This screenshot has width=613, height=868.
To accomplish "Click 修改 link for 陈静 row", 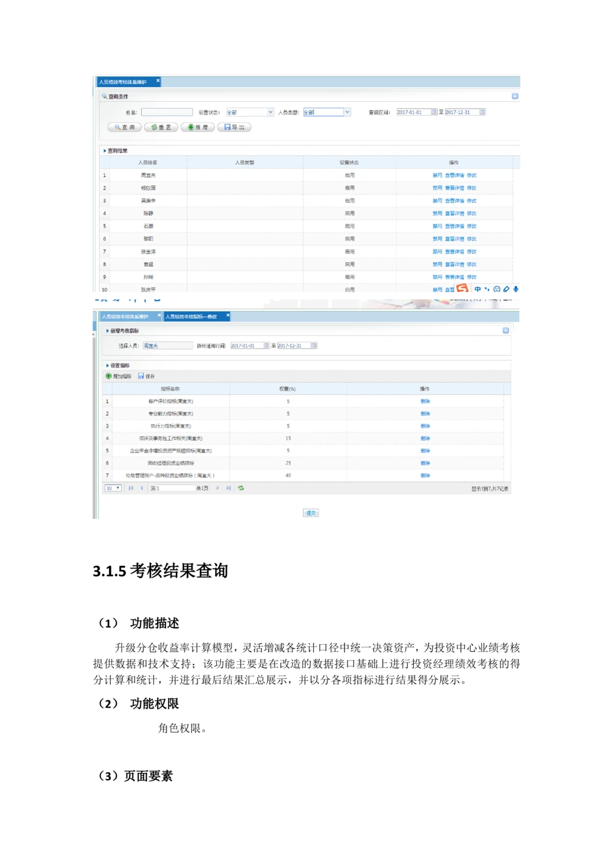I will click(x=471, y=213).
